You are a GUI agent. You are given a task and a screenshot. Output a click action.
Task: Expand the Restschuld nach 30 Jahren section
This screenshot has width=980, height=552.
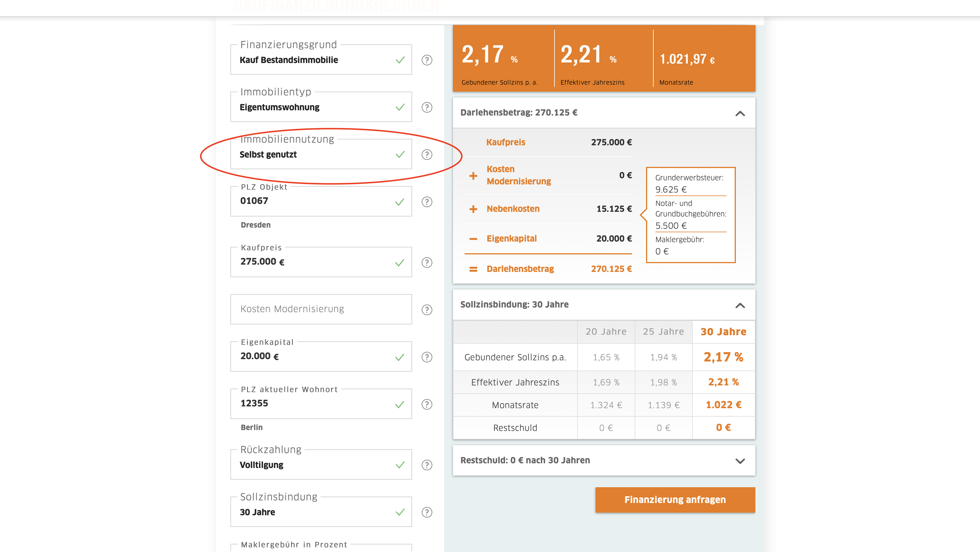[x=740, y=461]
